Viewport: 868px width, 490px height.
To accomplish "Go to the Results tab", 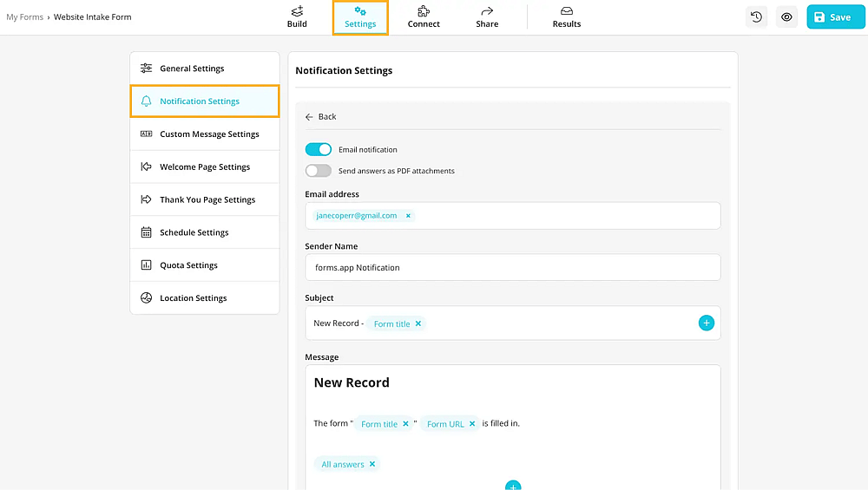I will (566, 17).
